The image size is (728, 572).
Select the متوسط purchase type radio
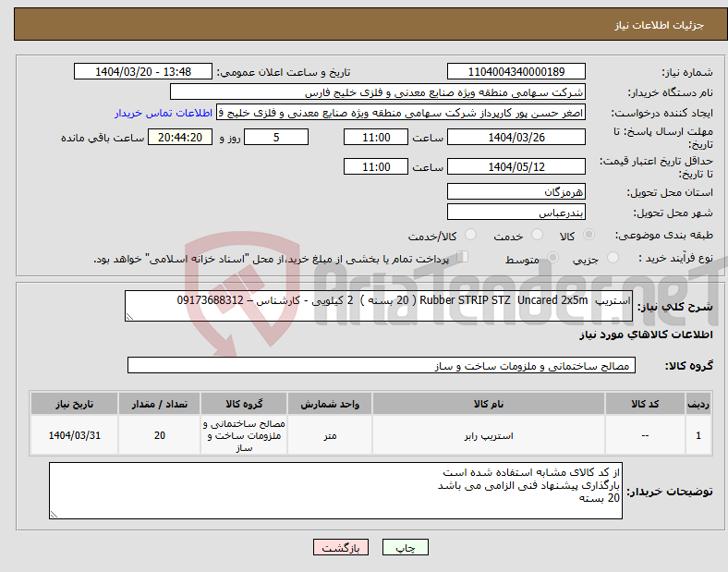(x=552, y=257)
